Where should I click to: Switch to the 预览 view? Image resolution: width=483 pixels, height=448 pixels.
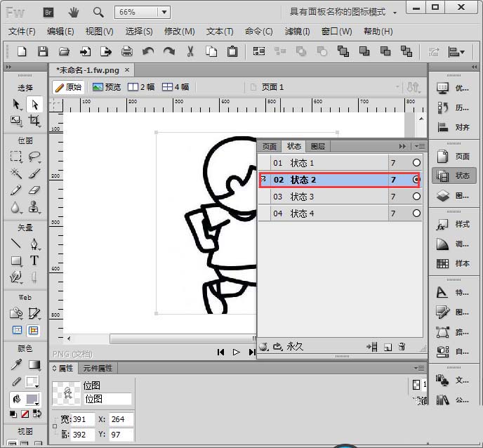pos(107,87)
